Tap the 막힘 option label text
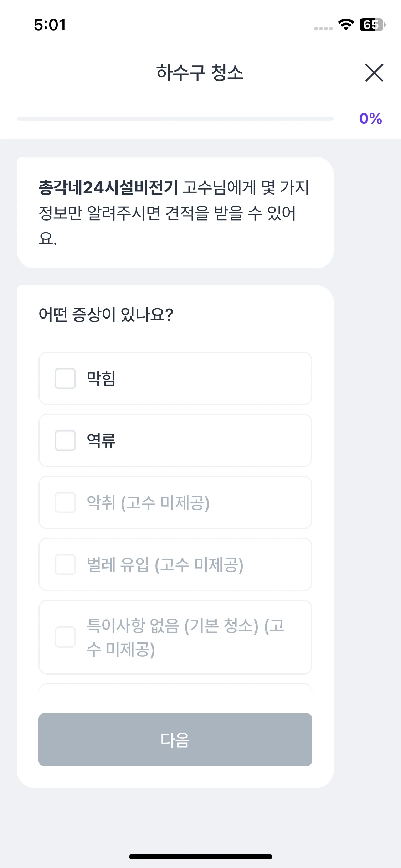 [101, 378]
